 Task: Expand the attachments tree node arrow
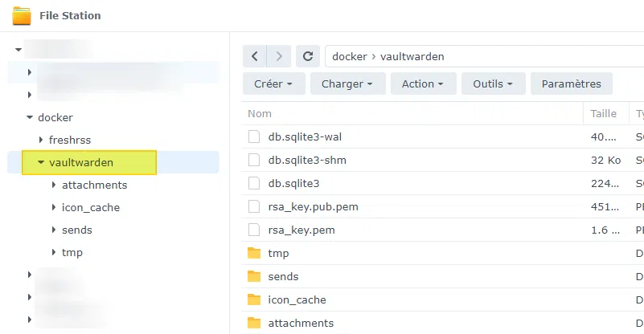click(x=54, y=185)
